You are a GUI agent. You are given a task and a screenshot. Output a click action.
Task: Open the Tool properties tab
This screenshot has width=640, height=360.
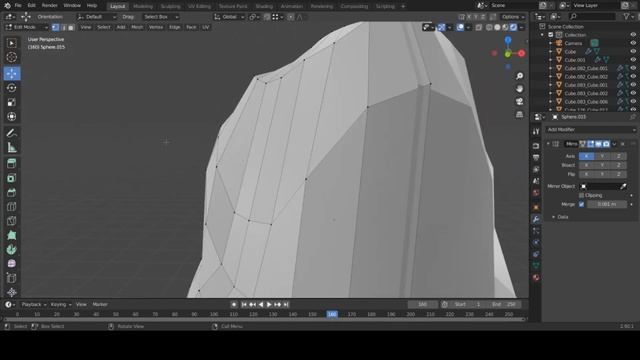536,131
